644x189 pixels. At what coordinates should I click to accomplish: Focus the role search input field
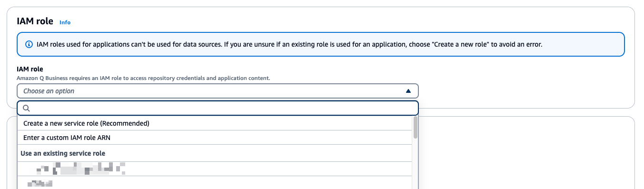point(218,108)
